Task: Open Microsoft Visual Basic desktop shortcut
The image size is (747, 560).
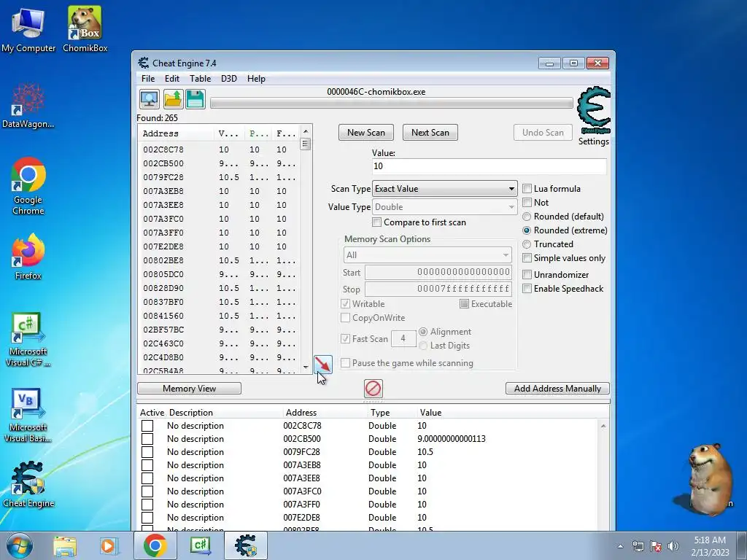Action: click(28, 415)
